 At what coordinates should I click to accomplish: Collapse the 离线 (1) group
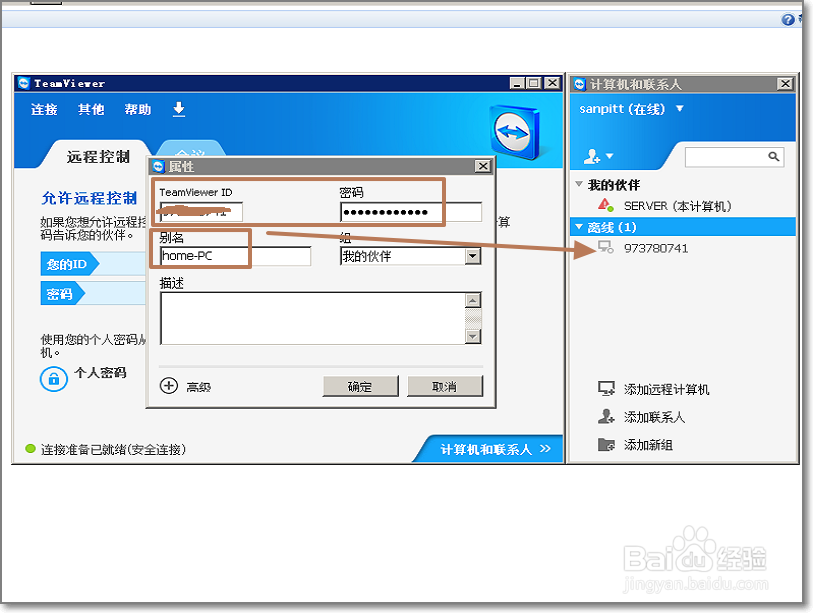coord(578,225)
